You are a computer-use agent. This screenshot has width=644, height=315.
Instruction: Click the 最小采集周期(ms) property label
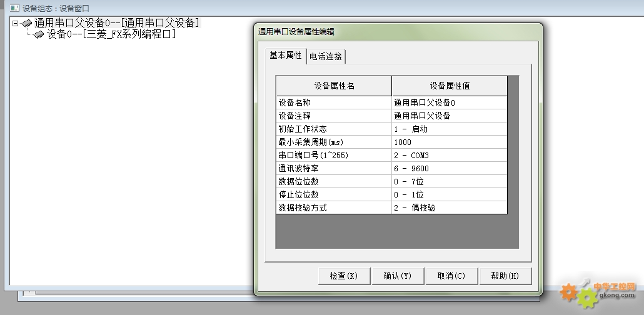(x=334, y=142)
